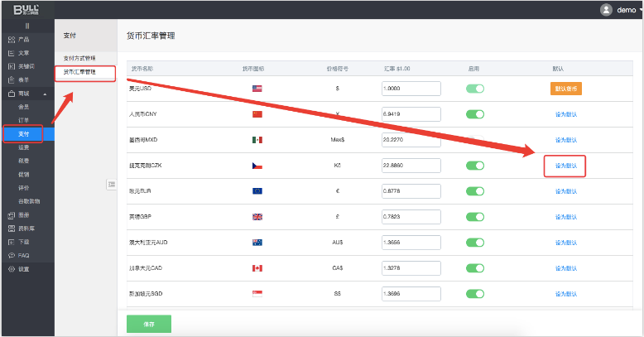Screen dimensions: 644x337
Task: Click the MXD exchange rate input field
Action: 411,140
